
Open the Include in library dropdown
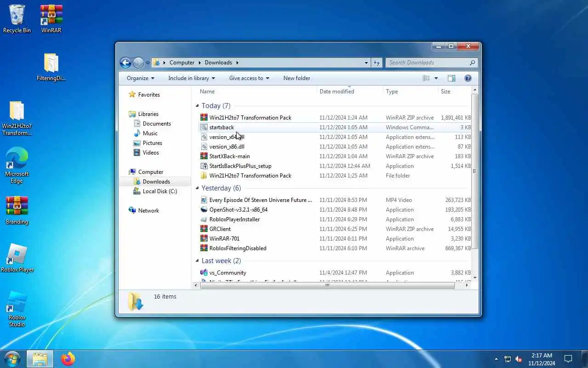[192, 78]
